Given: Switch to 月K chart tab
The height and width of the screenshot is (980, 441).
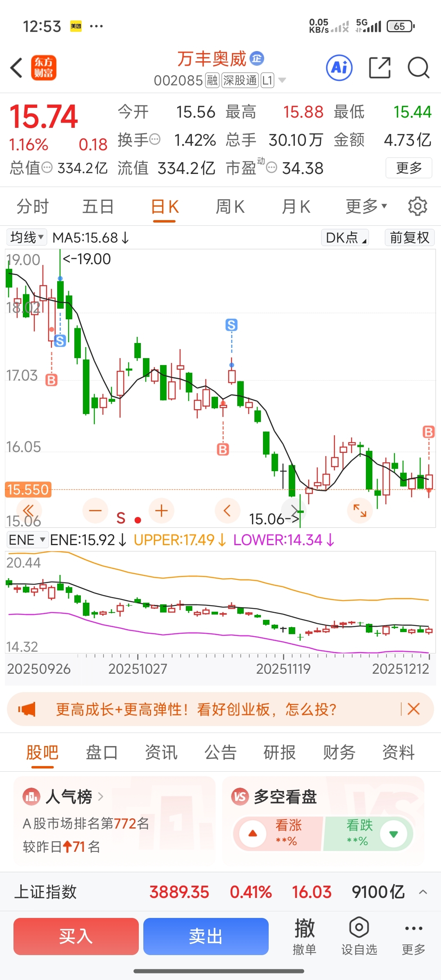Looking at the screenshot, I should 296,207.
